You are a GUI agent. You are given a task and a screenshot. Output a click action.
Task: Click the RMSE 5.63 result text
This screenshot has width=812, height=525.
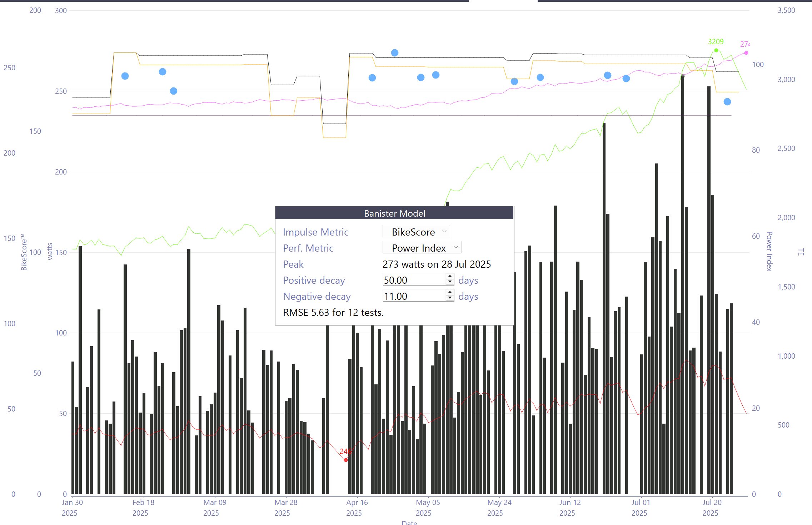point(333,312)
